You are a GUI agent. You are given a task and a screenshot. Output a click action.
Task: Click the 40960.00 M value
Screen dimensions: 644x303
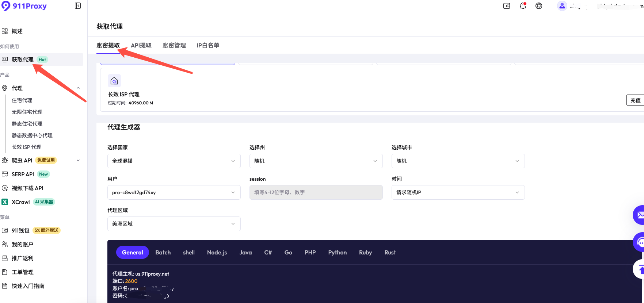coord(141,103)
